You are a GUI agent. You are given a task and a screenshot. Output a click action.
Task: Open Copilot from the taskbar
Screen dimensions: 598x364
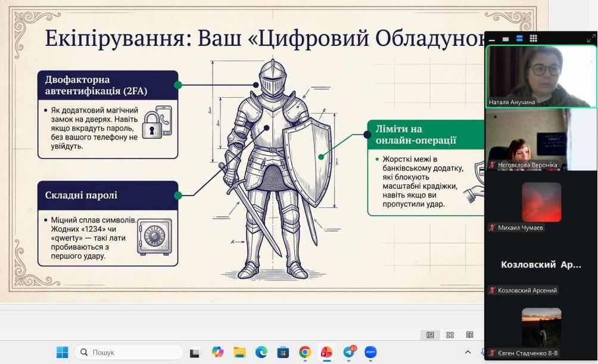pos(217,352)
